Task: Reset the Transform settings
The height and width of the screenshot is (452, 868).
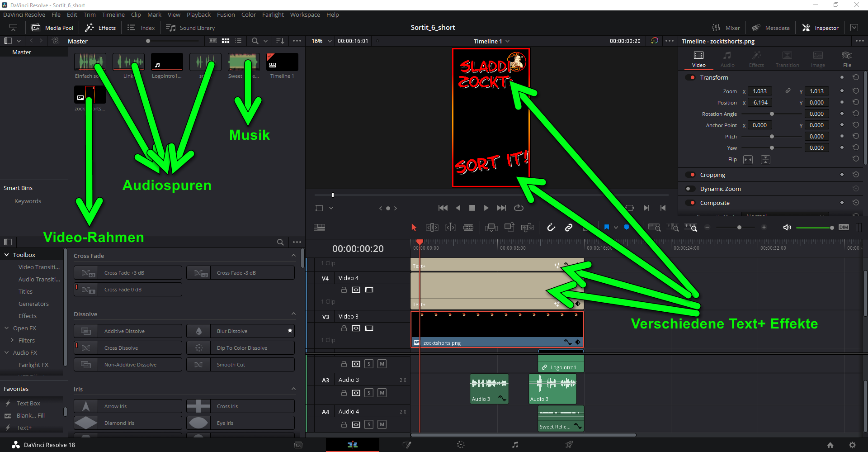Action: [x=855, y=77]
